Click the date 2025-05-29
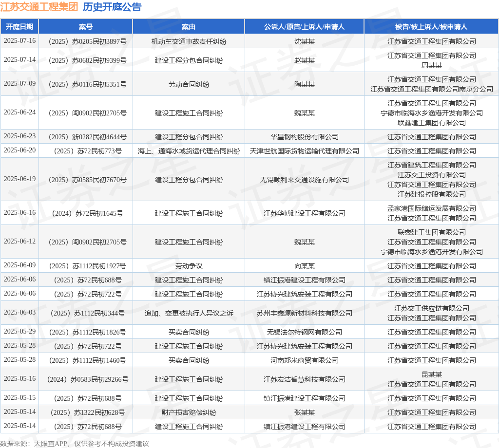Image resolution: width=499 pixels, height=448 pixels. point(19,332)
